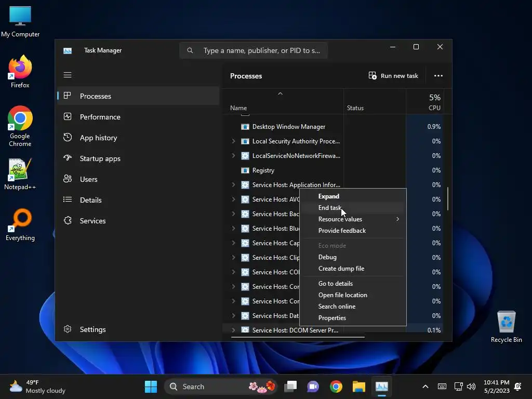This screenshot has height=399, width=532.
Task: Select Create dump file
Action: 353,269
